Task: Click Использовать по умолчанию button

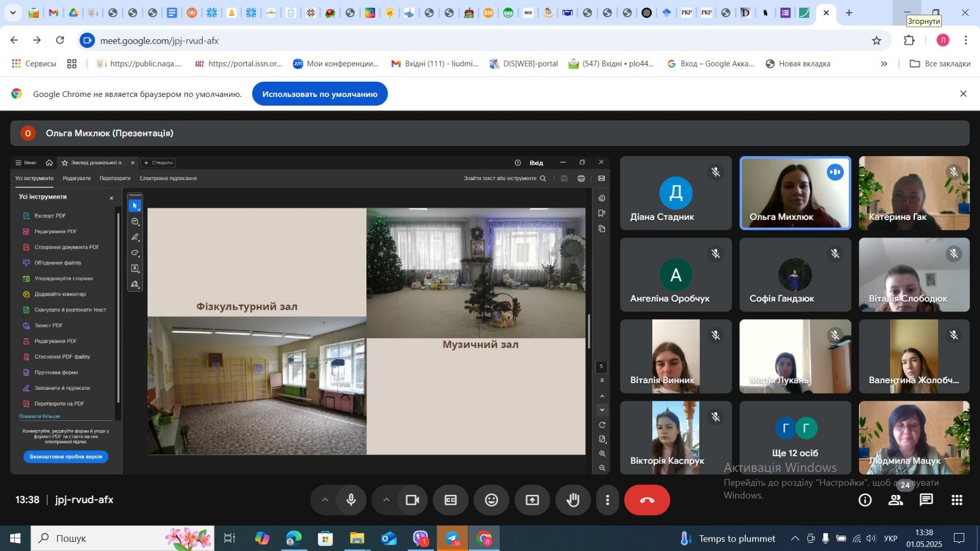Action: tap(320, 94)
